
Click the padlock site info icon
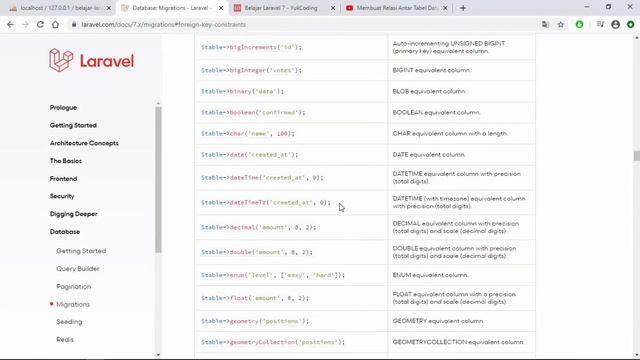point(74,24)
